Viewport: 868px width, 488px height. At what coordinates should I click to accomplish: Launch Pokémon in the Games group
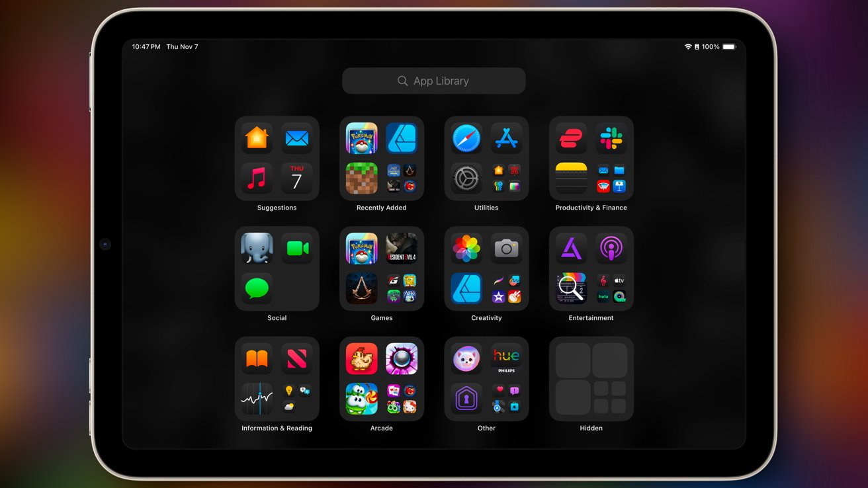(x=362, y=249)
